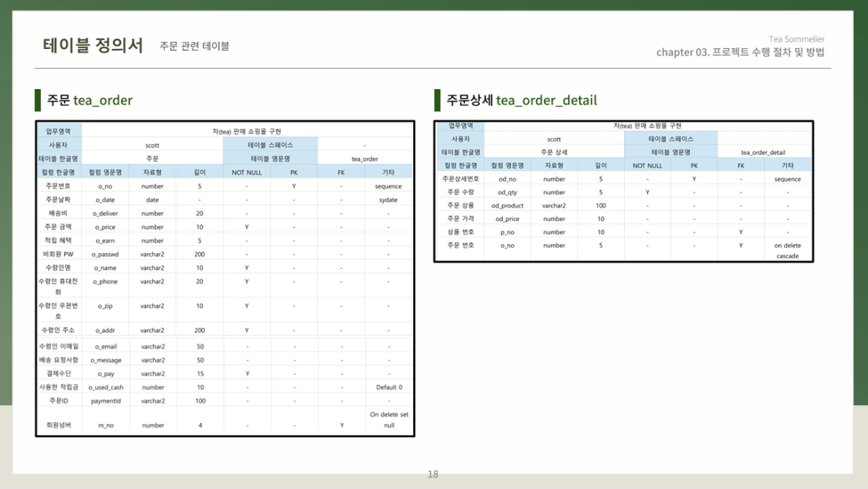The width and height of the screenshot is (868, 489).
Task: Select the 'tea_order_detail' table English name cell
Action: 763,152
